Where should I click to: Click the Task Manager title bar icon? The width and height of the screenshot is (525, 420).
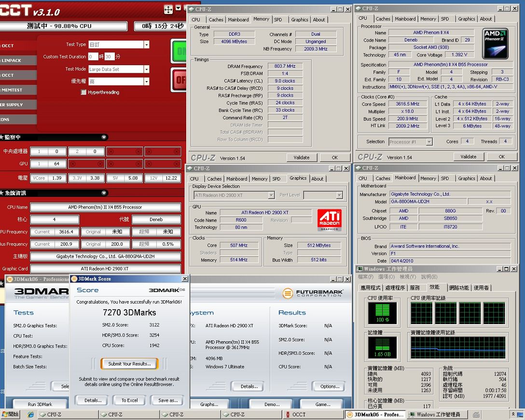[360, 268]
